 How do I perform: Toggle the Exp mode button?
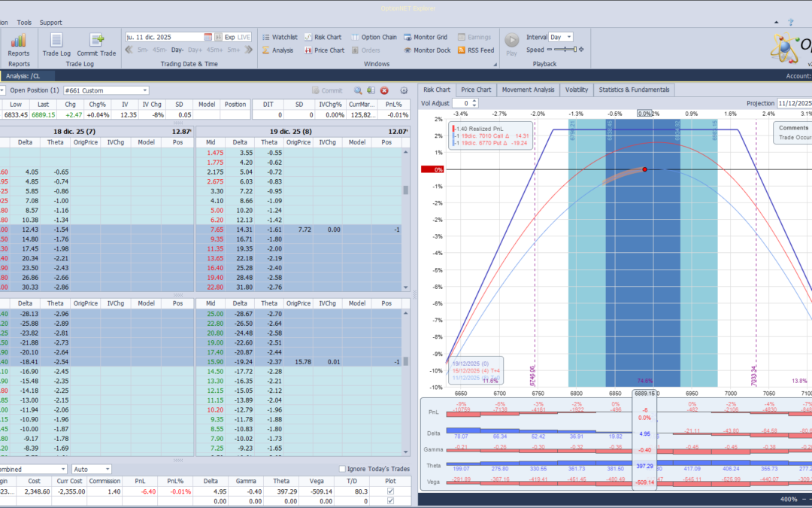pyautogui.click(x=229, y=38)
